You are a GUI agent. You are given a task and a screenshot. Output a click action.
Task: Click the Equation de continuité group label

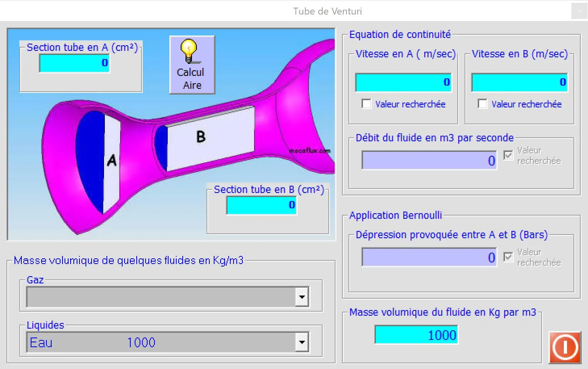coord(400,34)
